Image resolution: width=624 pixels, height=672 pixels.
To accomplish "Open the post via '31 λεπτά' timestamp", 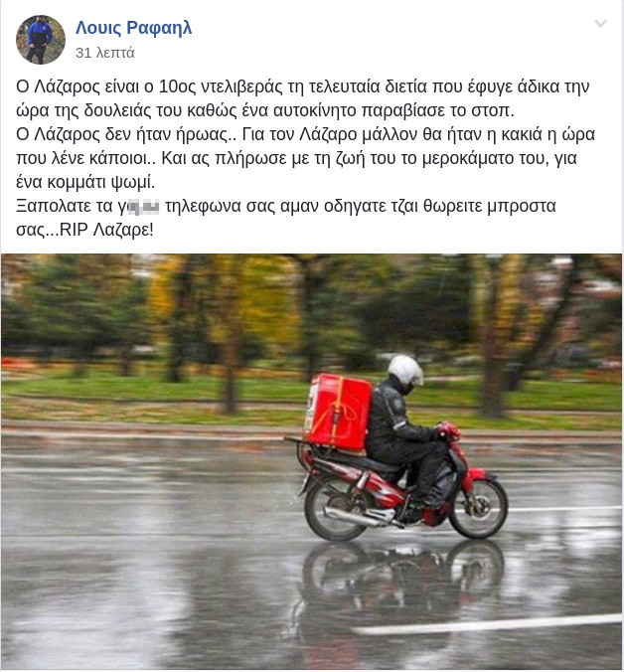I will (105, 53).
